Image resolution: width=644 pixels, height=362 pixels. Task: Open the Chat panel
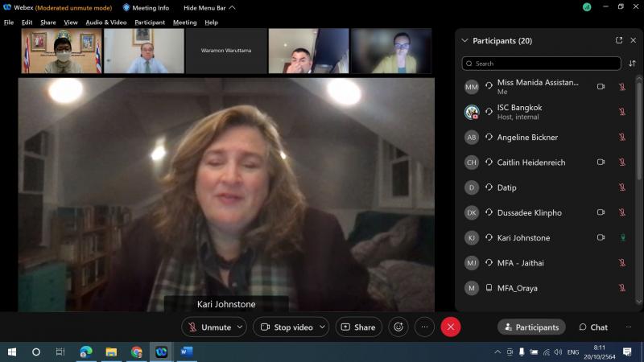(593, 327)
